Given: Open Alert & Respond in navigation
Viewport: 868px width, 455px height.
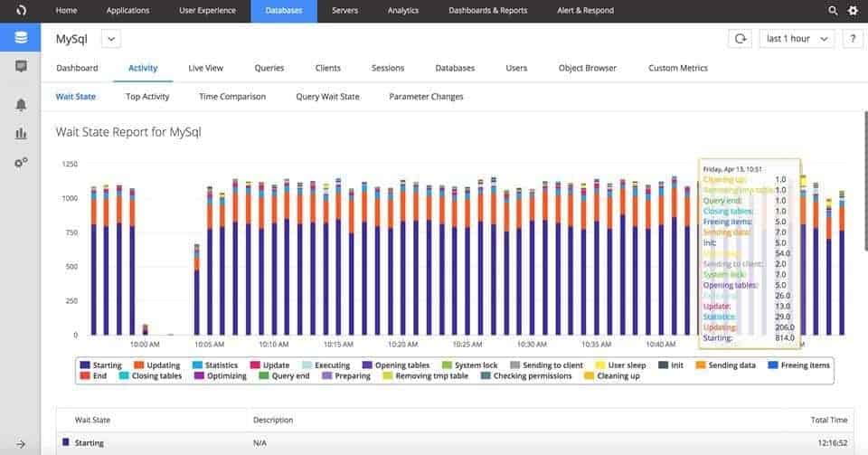Looking at the screenshot, I should pyautogui.click(x=585, y=11).
